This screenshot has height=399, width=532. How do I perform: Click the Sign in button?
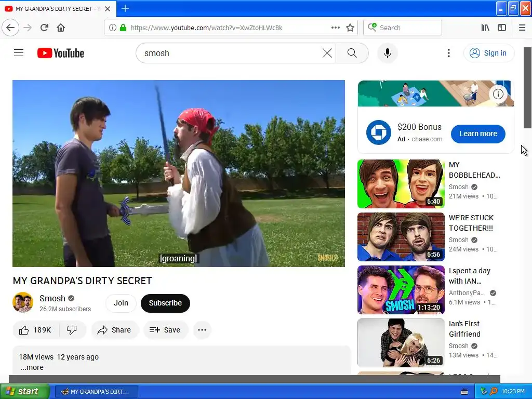click(488, 53)
